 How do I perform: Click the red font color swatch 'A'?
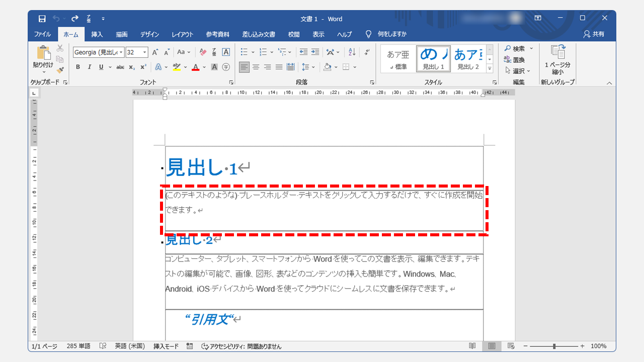(x=196, y=67)
